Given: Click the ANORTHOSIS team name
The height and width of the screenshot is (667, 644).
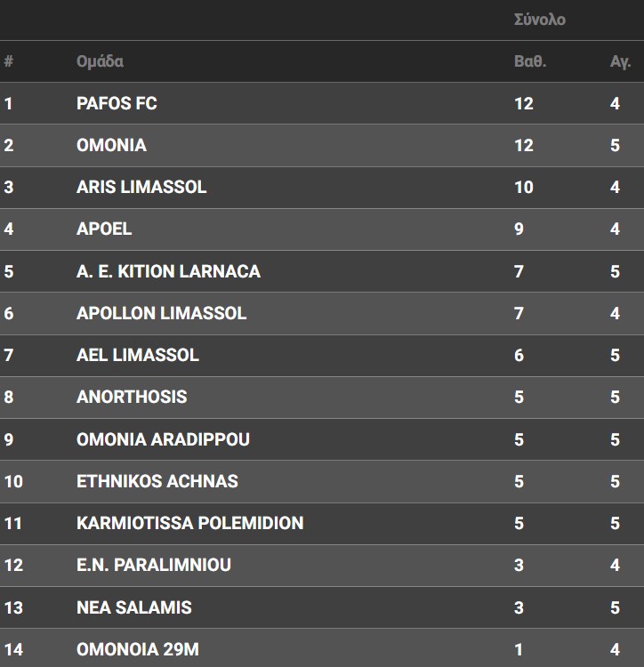Looking at the screenshot, I should (x=132, y=397).
